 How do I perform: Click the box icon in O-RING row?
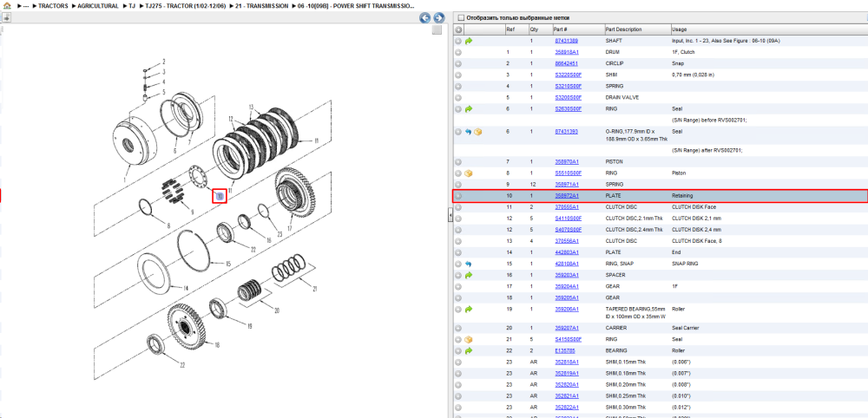[477, 132]
